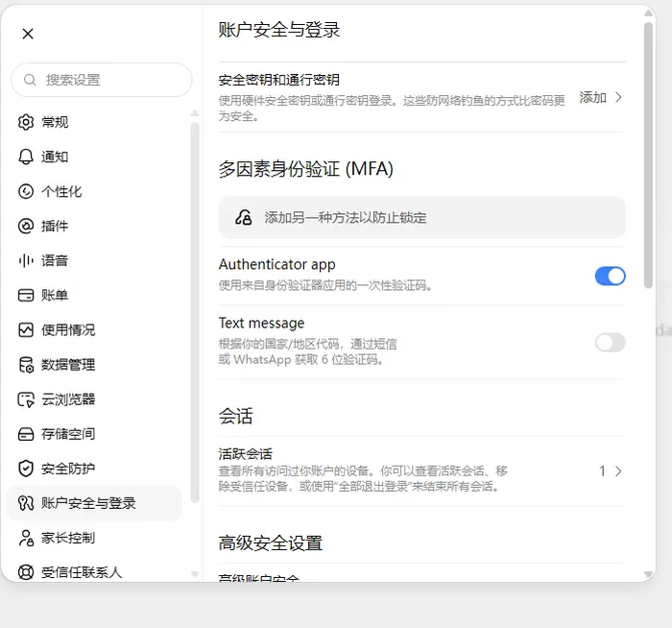Click the bell icon for 通知
672x628 pixels.
(x=26, y=157)
